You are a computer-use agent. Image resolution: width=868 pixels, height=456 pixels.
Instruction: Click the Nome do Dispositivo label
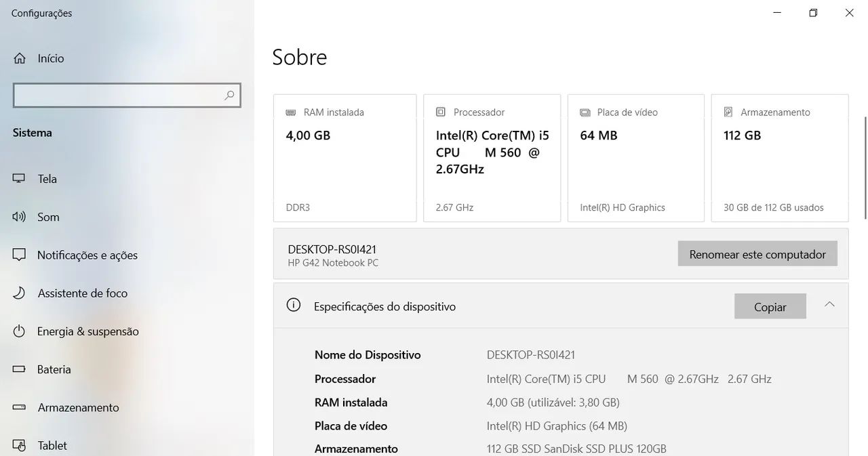pos(368,355)
